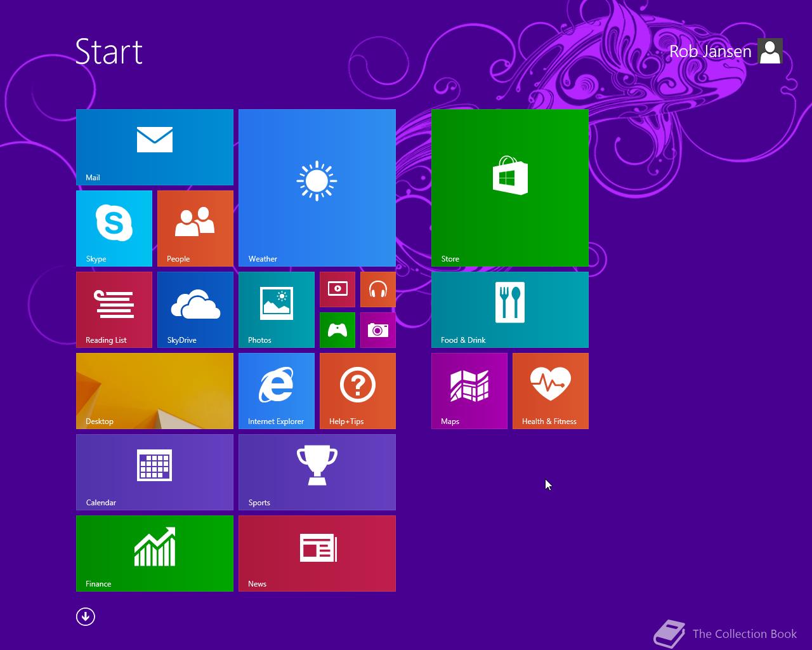Show all apps with down arrow
The image size is (812, 650).
tap(86, 616)
